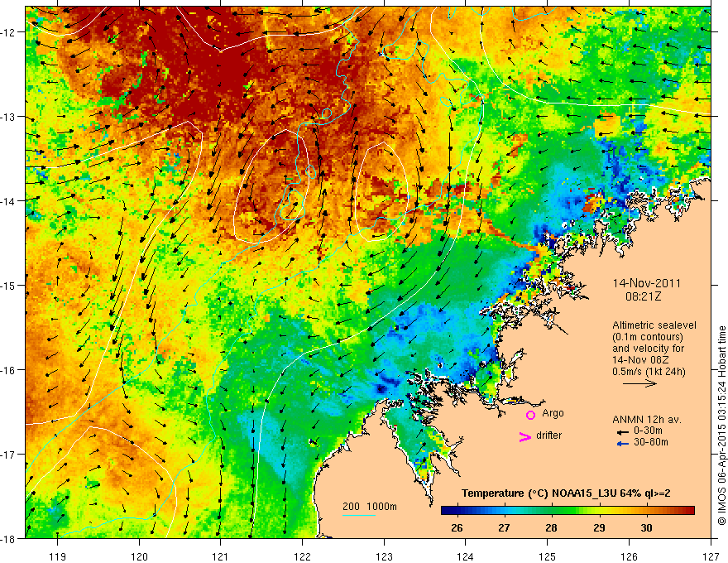Click the magenta drifter arrowhead legend marker

(524, 436)
